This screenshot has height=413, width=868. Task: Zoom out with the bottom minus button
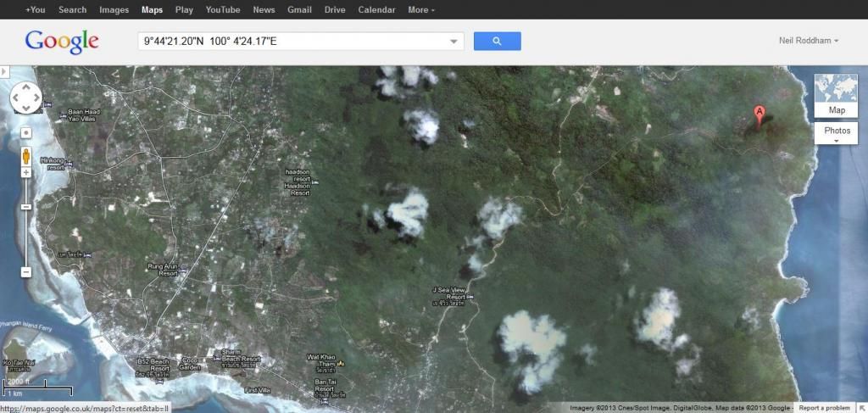click(26, 272)
